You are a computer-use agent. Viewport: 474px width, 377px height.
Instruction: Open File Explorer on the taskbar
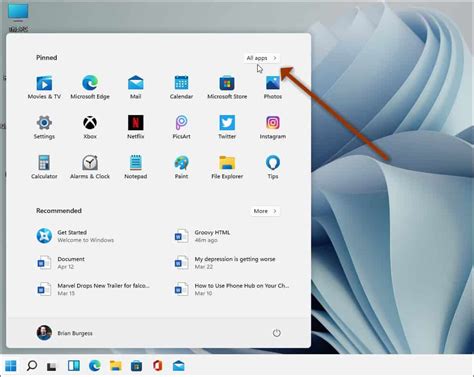pyautogui.click(x=116, y=366)
